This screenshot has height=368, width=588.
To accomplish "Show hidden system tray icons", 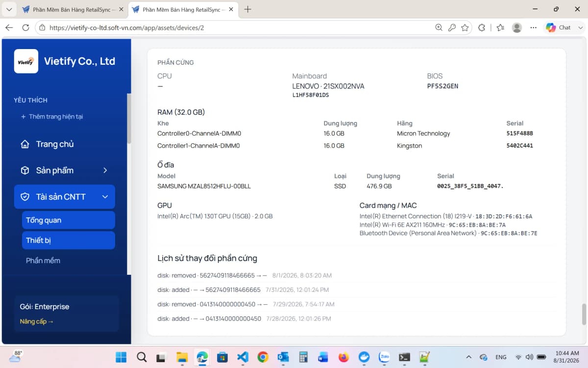I will coord(468,357).
